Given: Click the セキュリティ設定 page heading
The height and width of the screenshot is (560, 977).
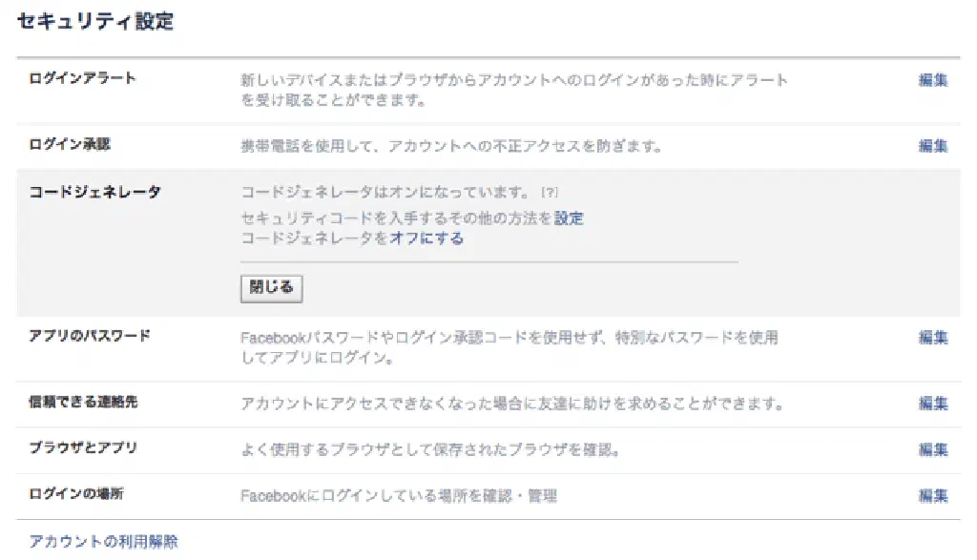Looking at the screenshot, I should point(95,21).
